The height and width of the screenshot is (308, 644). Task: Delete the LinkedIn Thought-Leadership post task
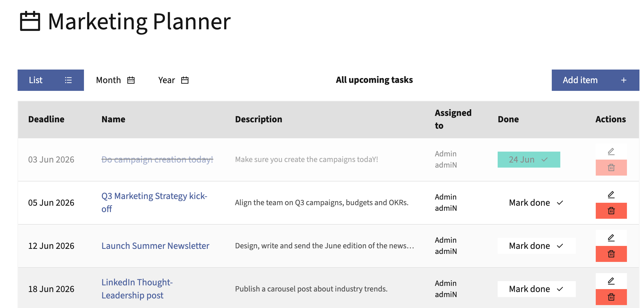(611, 297)
